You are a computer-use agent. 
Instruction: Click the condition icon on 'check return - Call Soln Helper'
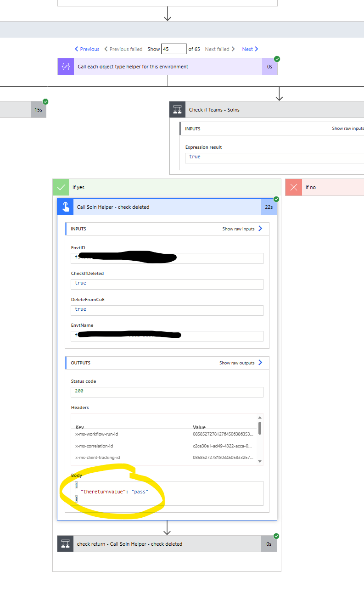coord(66,544)
